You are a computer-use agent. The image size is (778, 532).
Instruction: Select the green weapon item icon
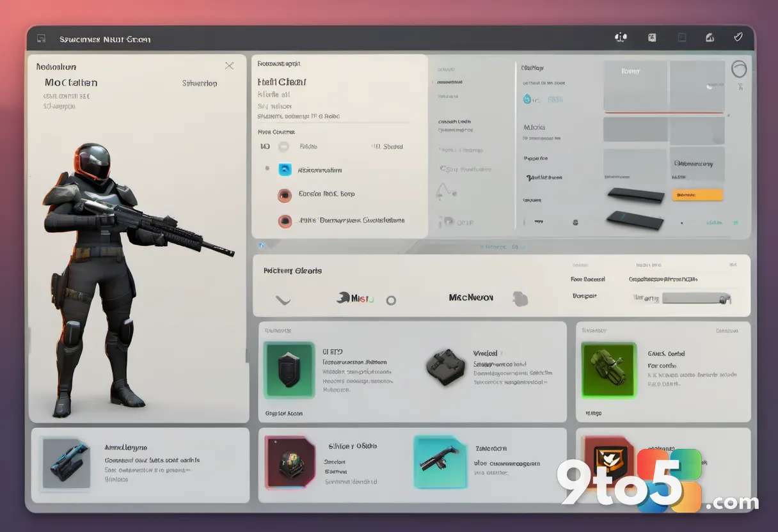click(608, 370)
